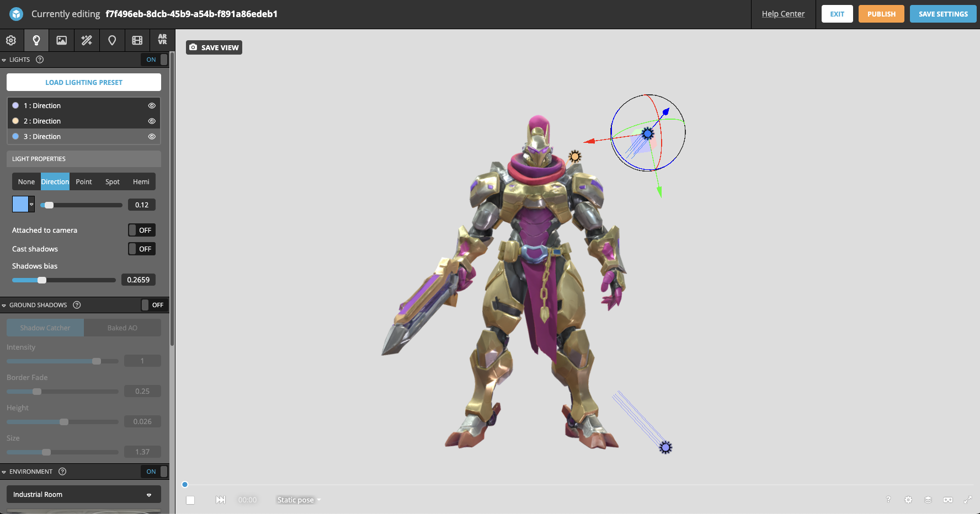Adjust the Shadows bias slider

coord(64,280)
